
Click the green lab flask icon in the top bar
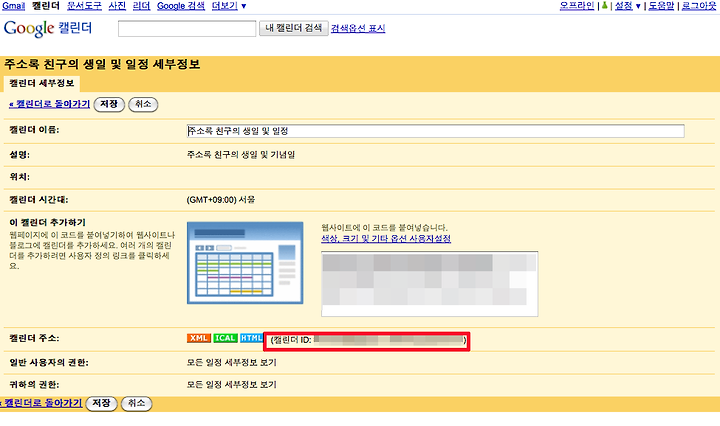coord(605,6)
